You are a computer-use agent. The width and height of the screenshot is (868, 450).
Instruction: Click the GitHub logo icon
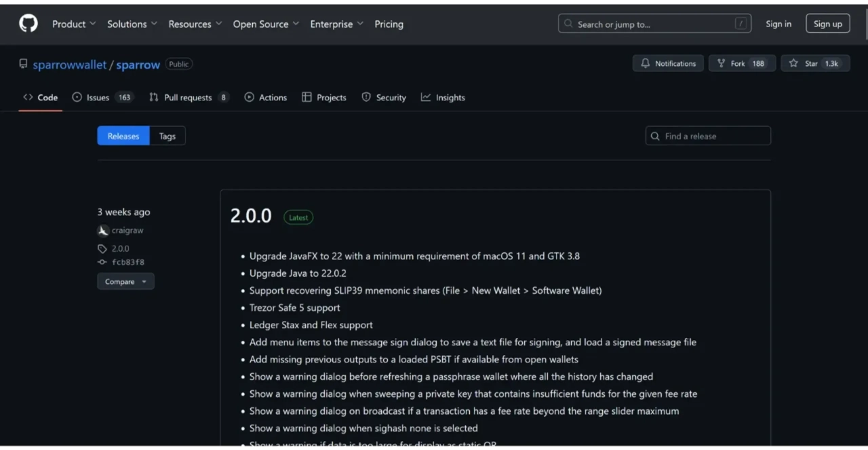[28, 24]
